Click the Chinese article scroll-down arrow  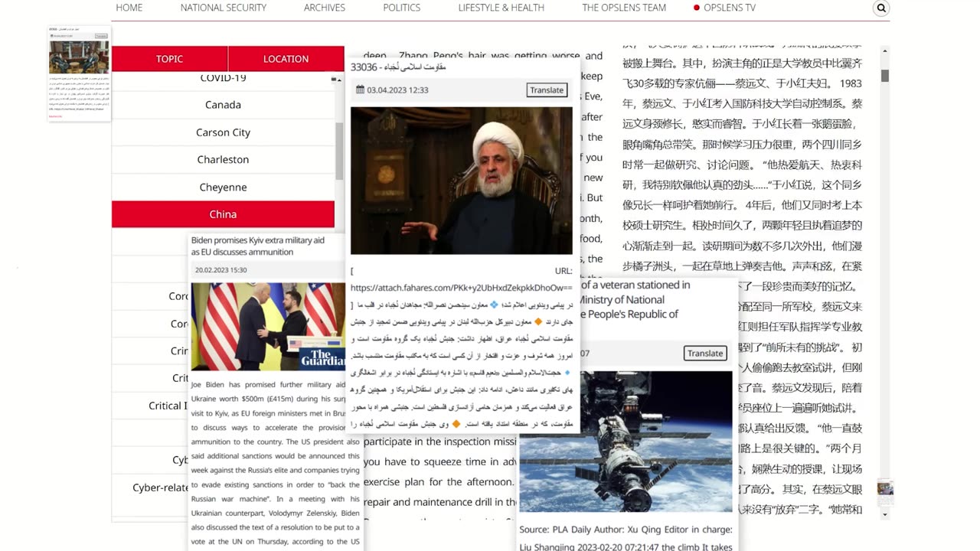pos(885,515)
